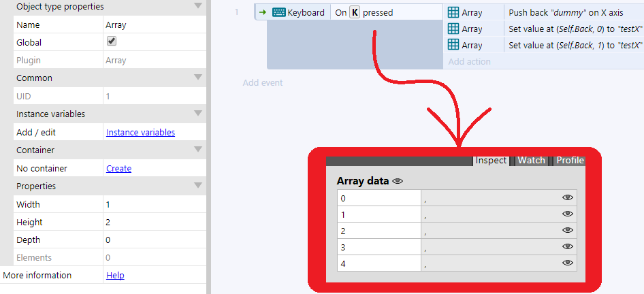Viewport: 644px width, 294px height.
Task: Watch array row 3 using its eye icon
Action: pos(568,246)
